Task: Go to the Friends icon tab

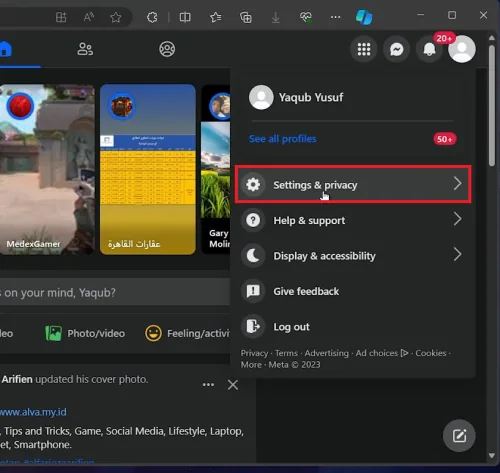Action: click(85, 49)
